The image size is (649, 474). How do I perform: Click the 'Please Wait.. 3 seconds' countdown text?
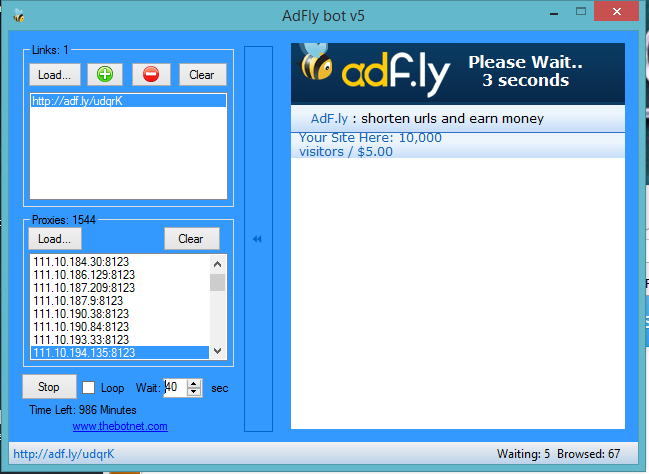pyautogui.click(x=526, y=71)
